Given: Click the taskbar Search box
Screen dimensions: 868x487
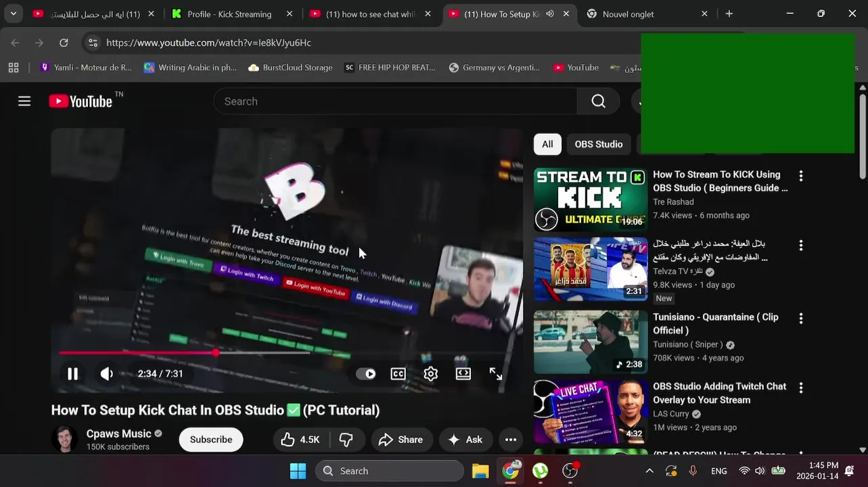Looking at the screenshot, I should (390, 471).
